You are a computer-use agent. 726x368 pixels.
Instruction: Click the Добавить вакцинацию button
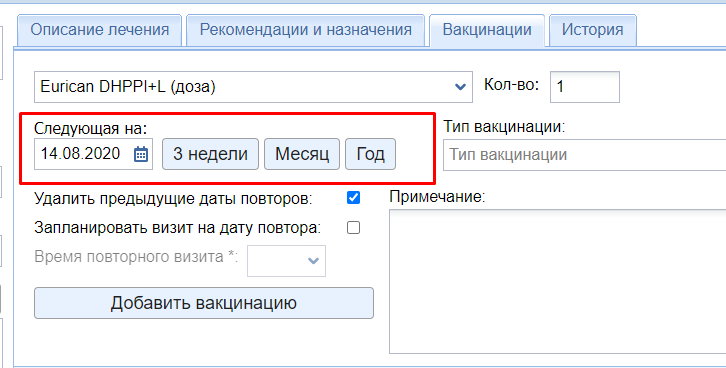coord(204,303)
